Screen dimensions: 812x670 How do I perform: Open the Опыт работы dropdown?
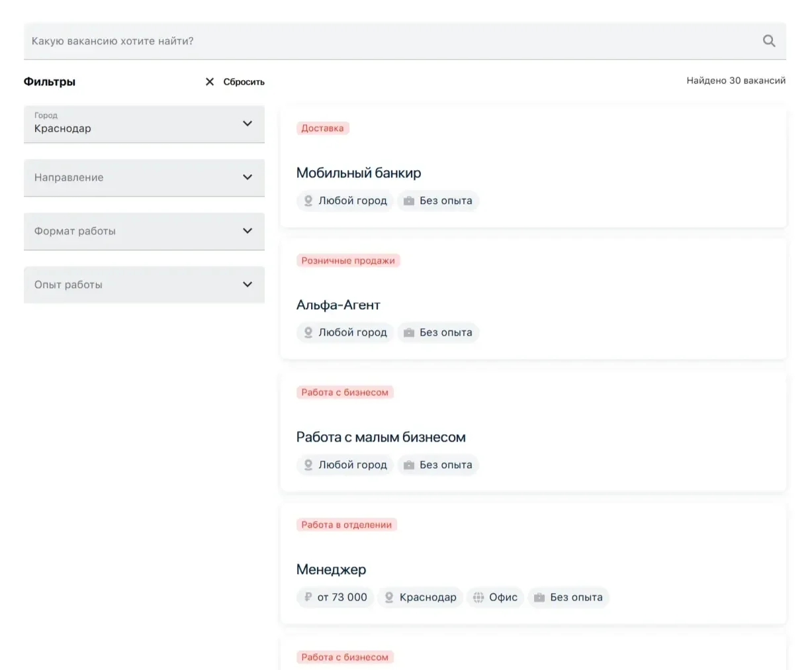(144, 285)
